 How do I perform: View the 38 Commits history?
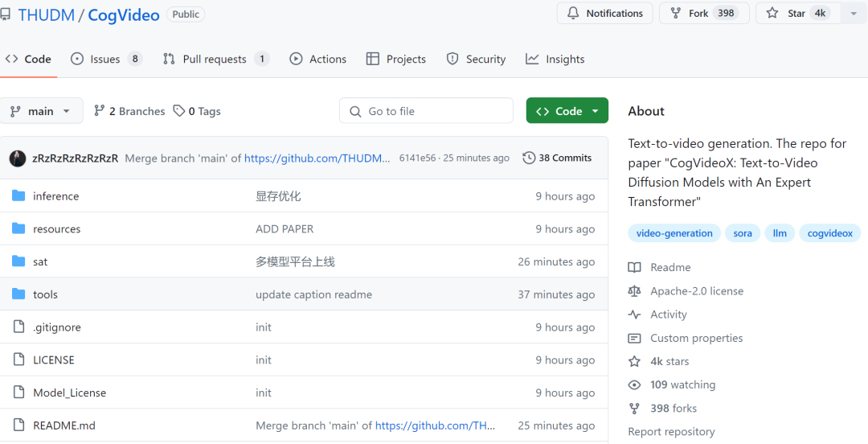click(x=557, y=158)
